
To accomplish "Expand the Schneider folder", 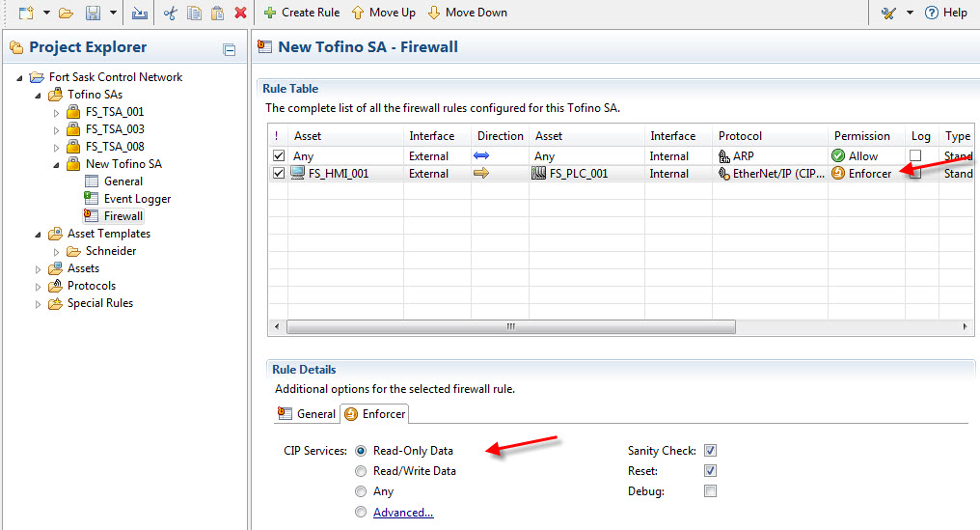I will pyautogui.click(x=56, y=252).
